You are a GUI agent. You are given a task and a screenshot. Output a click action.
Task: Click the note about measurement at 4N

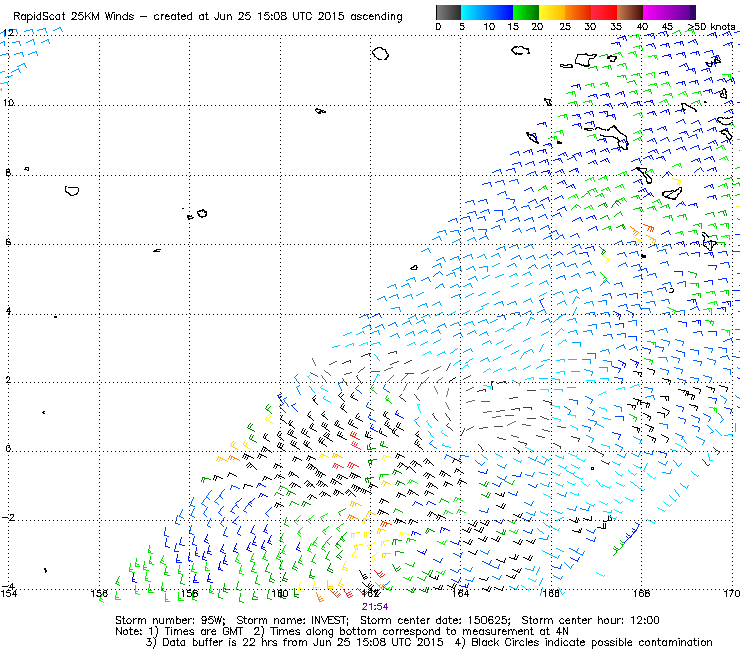(411, 632)
